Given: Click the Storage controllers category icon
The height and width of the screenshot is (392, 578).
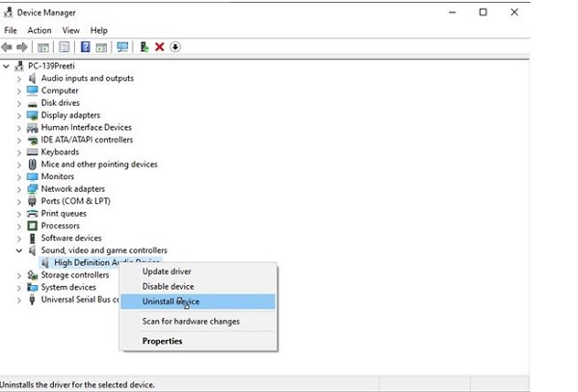Looking at the screenshot, I should pos(33,275).
